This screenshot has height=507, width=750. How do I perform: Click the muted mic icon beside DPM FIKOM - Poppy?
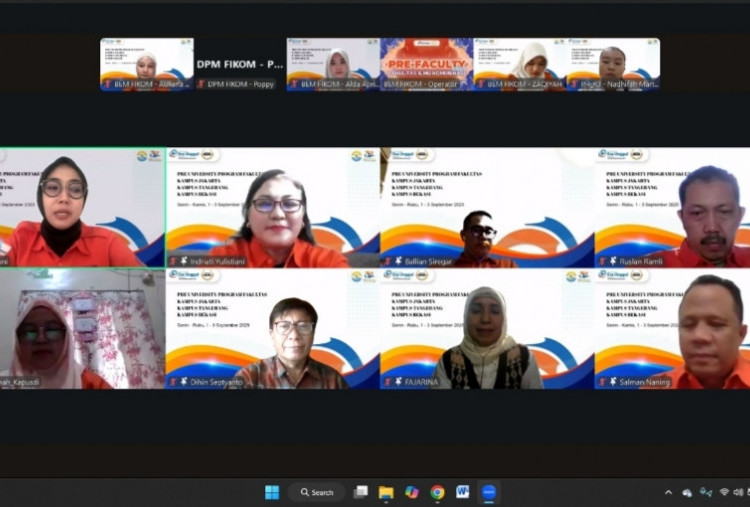pyautogui.click(x=201, y=84)
